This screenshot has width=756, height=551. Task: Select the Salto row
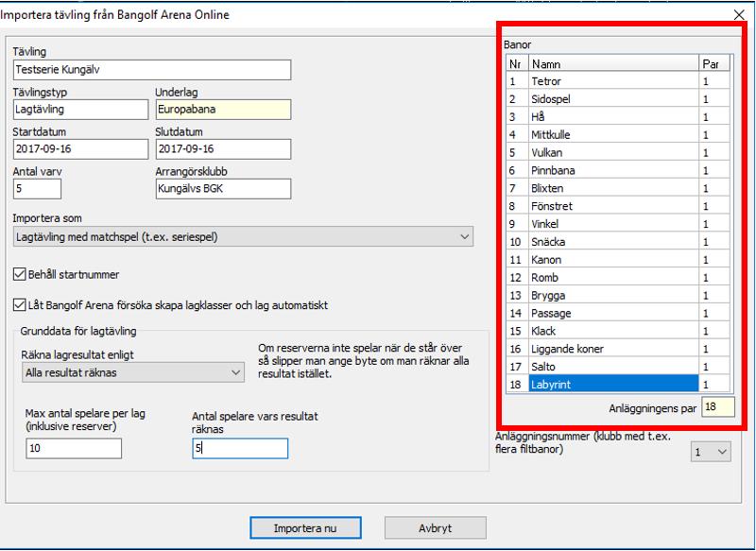coord(618,367)
